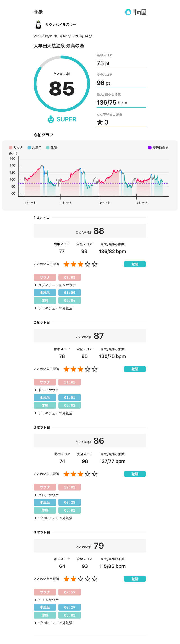Click the panda user avatar

38,25
